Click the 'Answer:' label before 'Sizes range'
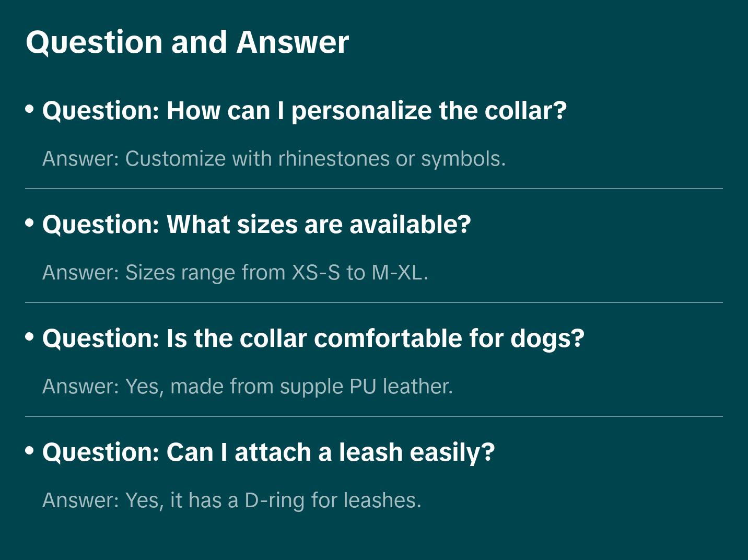748x560 pixels. coord(81,273)
